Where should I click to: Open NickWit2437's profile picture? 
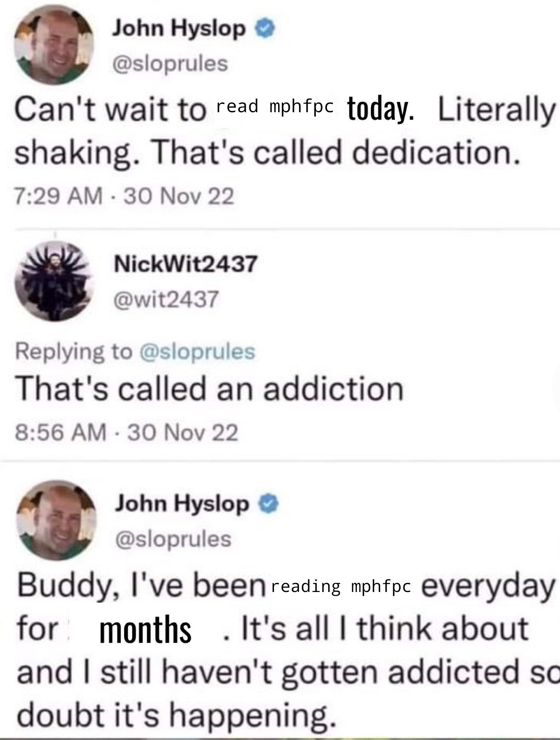[54, 282]
